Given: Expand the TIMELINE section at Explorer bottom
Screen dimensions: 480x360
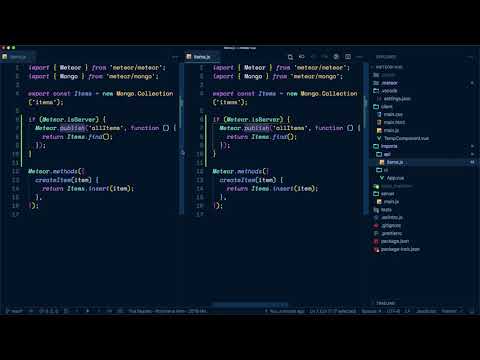Looking at the screenshot, I should [385, 303].
